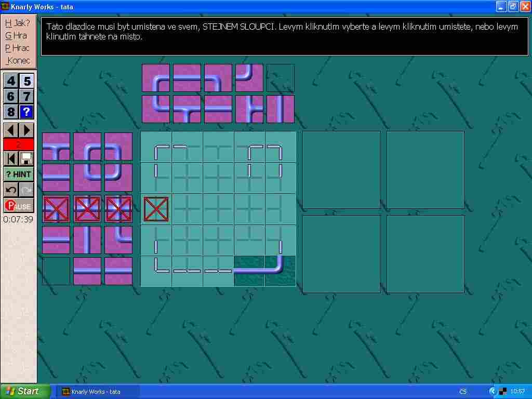The width and height of the screenshot is (532, 399).
Task: Pick top tray second-row T-junction with right branch
Action: 249,109
